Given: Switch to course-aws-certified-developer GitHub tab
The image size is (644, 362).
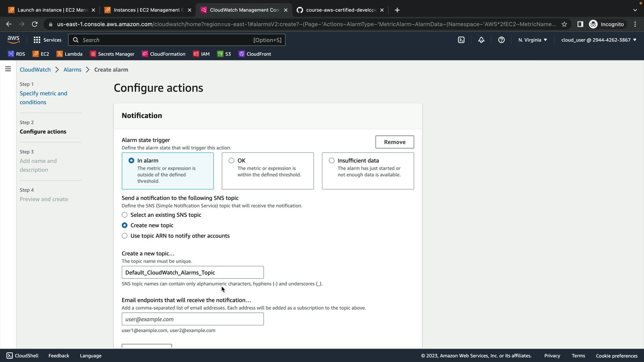Looking at the screenshot, I should (x=340, y=10).
